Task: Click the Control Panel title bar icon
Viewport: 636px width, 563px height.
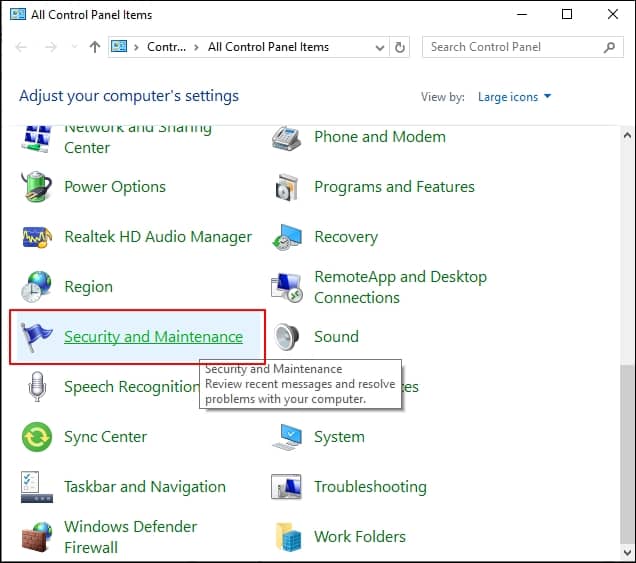Action: [18, 14]
